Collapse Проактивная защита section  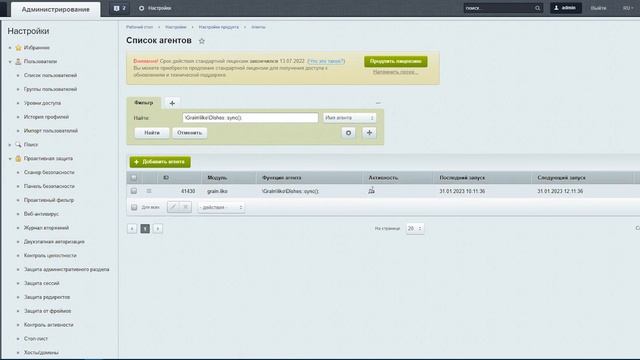pos(10,159)
